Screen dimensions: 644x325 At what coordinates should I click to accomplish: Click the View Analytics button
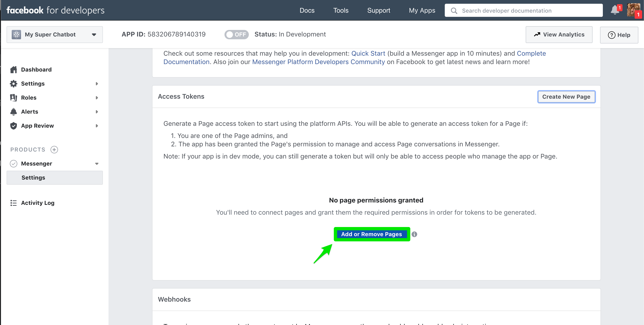pyautogui.click(x=559, y=35)
